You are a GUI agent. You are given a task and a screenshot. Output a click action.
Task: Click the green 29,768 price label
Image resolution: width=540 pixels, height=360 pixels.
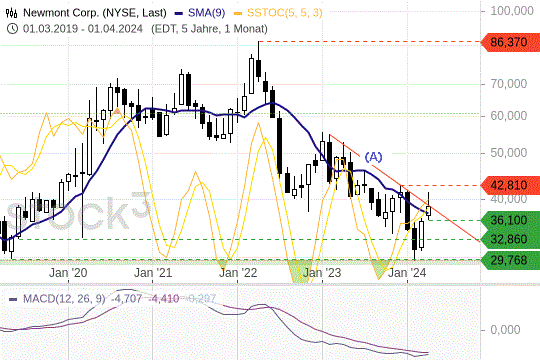510,260
